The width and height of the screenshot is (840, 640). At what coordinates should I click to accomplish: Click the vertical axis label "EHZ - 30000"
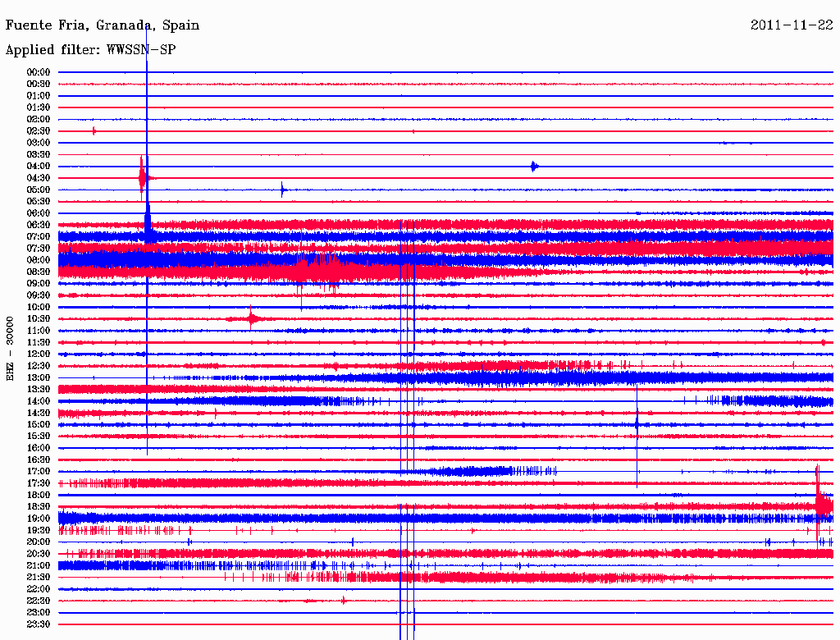(10, 349)
